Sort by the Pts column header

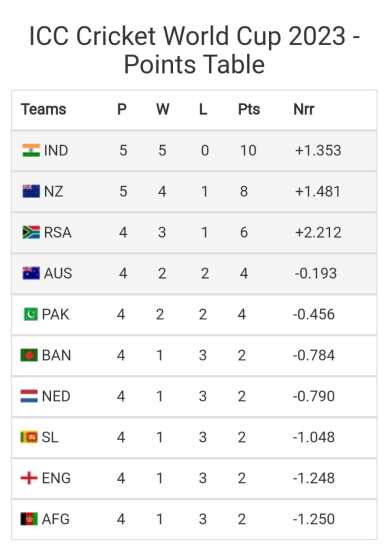(249, 109)
